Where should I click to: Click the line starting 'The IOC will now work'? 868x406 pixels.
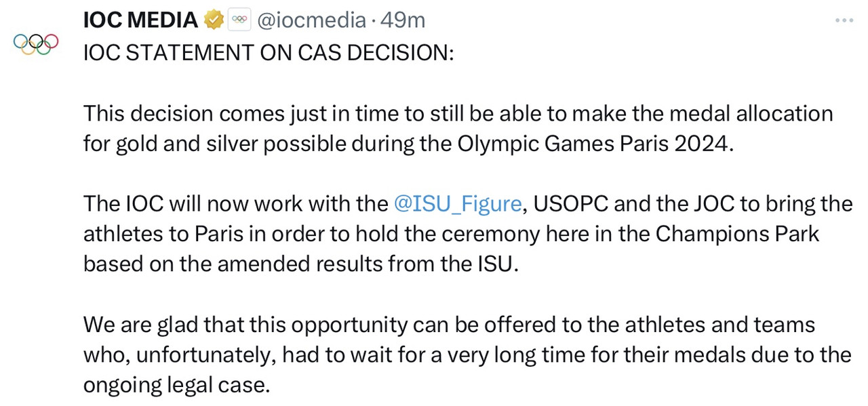468,204
